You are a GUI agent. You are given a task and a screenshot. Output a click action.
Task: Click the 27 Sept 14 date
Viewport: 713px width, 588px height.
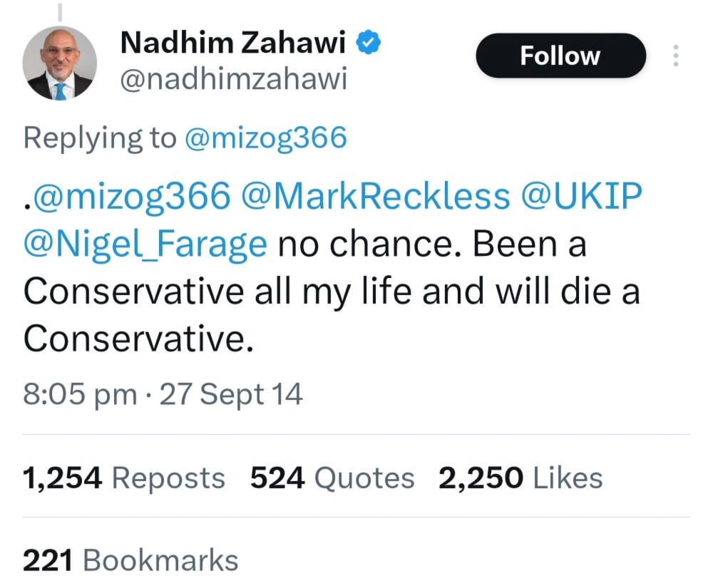231,393
